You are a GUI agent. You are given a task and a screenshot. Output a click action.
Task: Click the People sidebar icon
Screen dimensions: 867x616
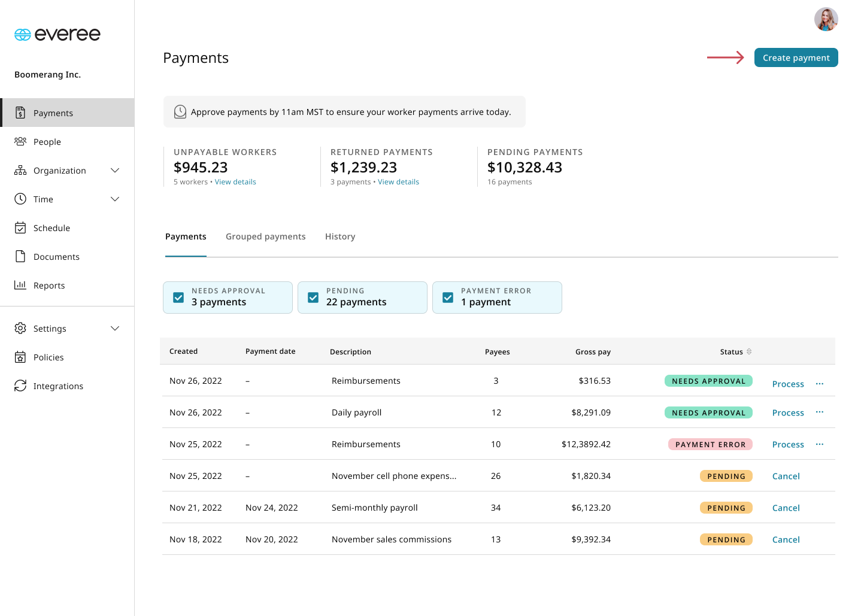coord(20,141)
